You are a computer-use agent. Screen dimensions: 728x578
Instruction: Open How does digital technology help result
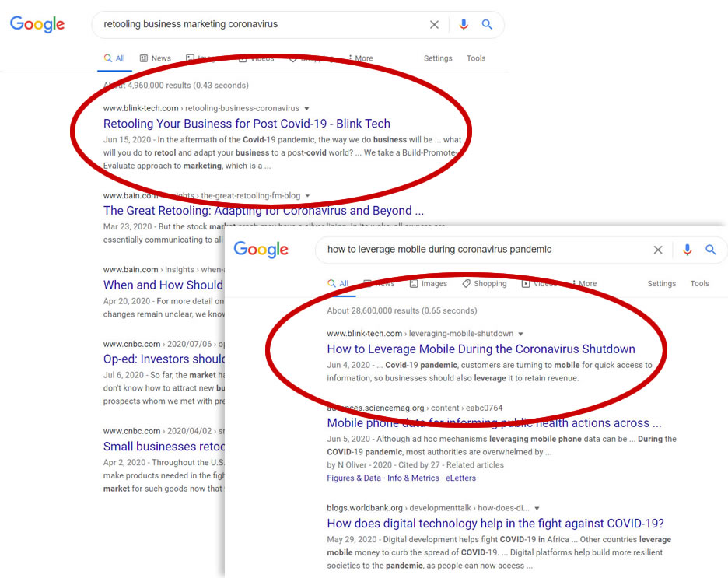(495, 524)
